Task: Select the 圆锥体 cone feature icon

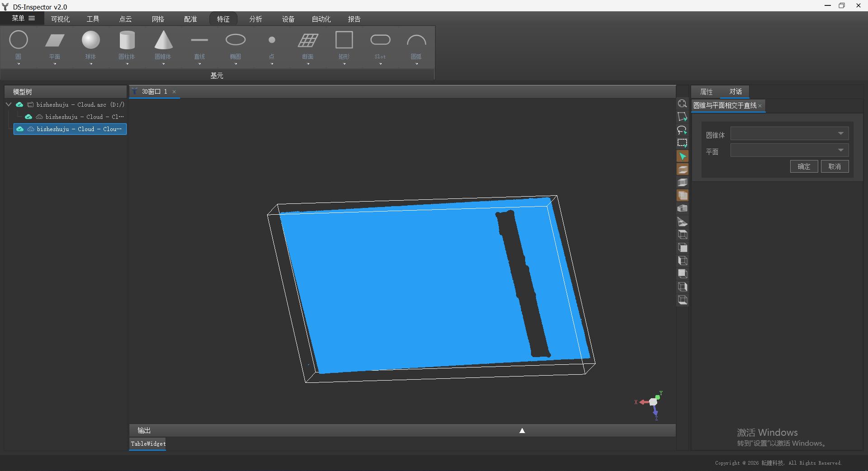Action: (x=163, y=40)
